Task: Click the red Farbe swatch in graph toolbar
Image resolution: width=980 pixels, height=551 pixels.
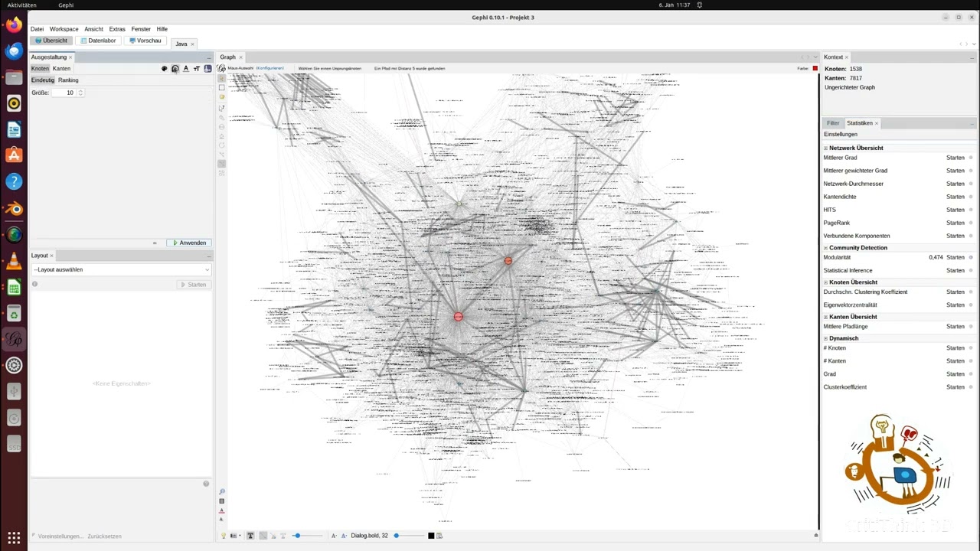Action: (x=815, y=68)
